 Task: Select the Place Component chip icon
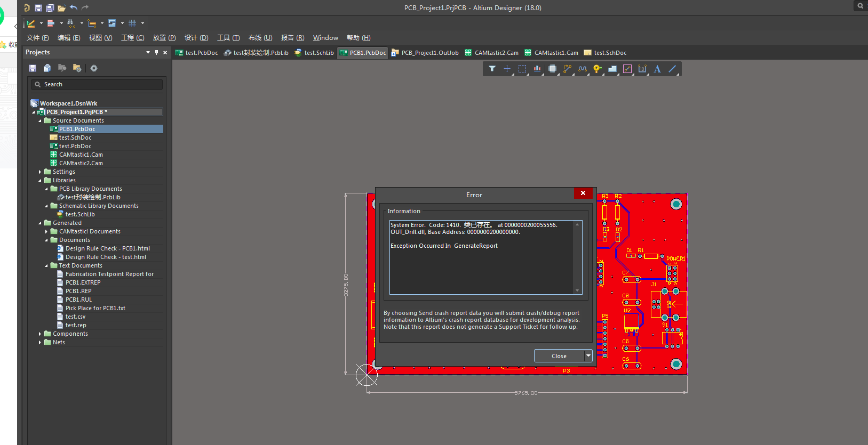point(552,69)
